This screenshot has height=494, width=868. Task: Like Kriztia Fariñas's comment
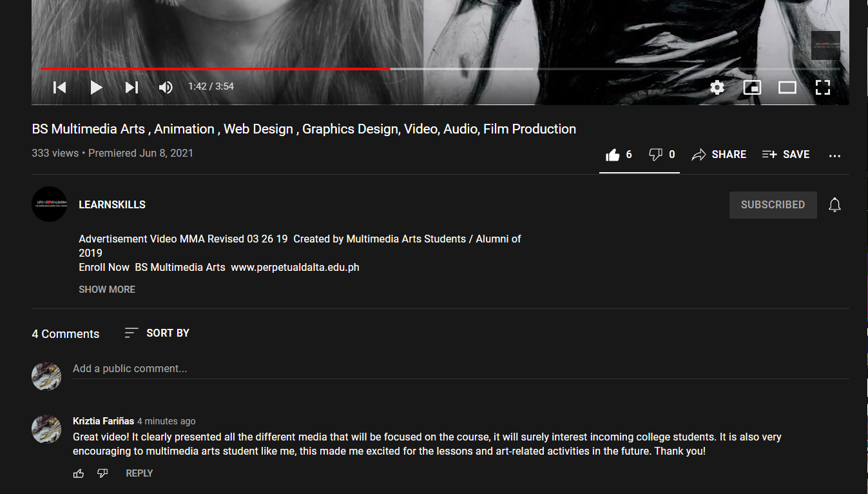coord(79,473)
